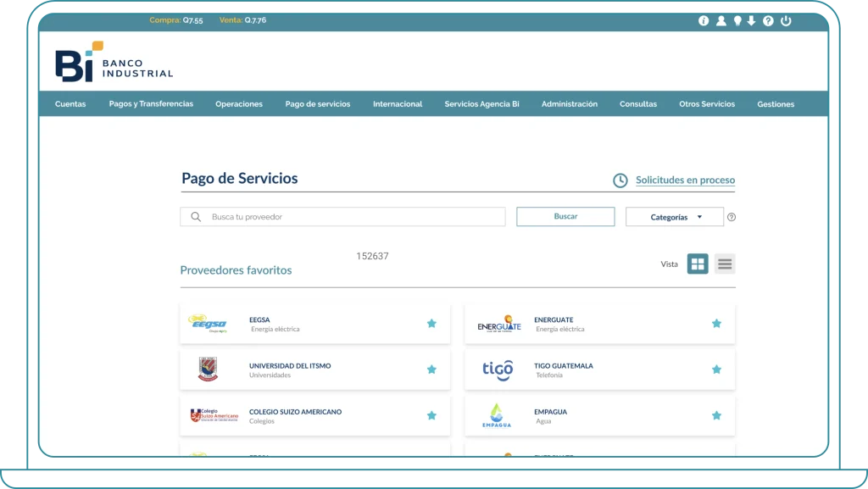Viewport: 868px width, 489px height.
Task: Click the information icon in top bar
Action: (703, 21)
